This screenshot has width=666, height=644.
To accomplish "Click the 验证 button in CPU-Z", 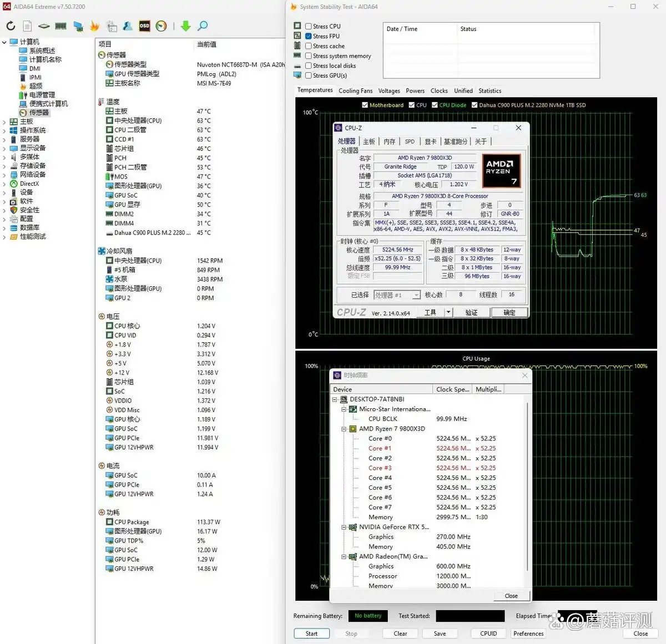I will coord(472,312).
